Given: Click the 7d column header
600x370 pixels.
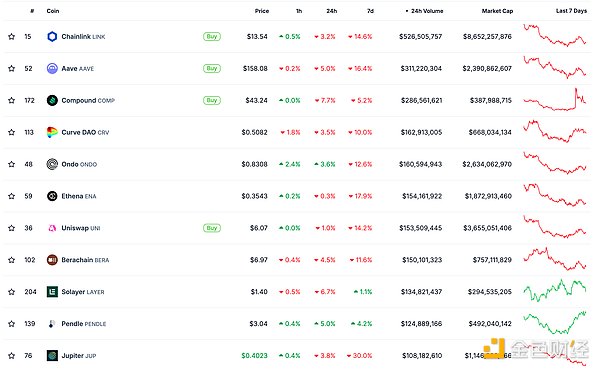Looking at the screenshot, I should point(370,11).
